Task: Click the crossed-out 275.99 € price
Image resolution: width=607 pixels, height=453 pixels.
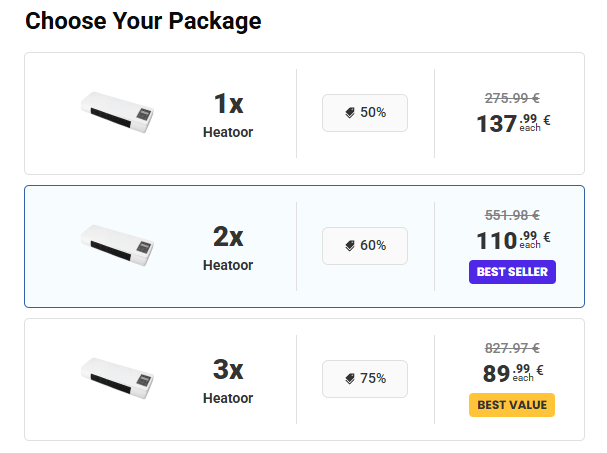Action: click(512, 98)
